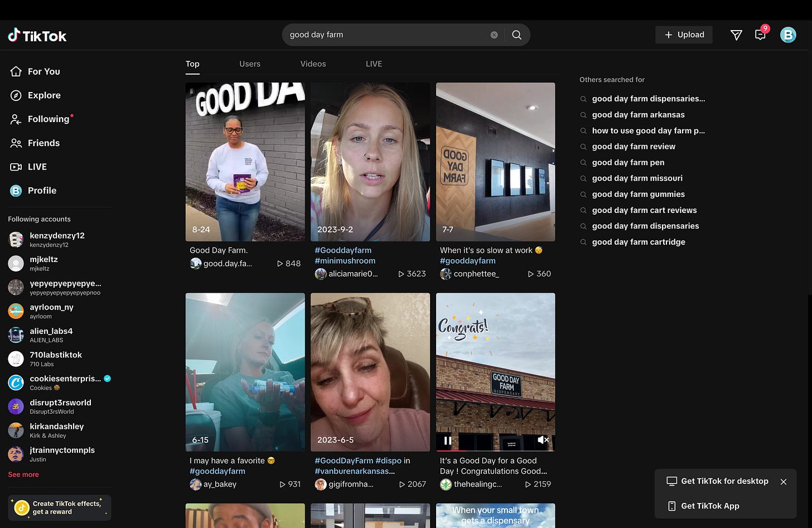Click Create TikTok effects banner

[x=60, y=507]
